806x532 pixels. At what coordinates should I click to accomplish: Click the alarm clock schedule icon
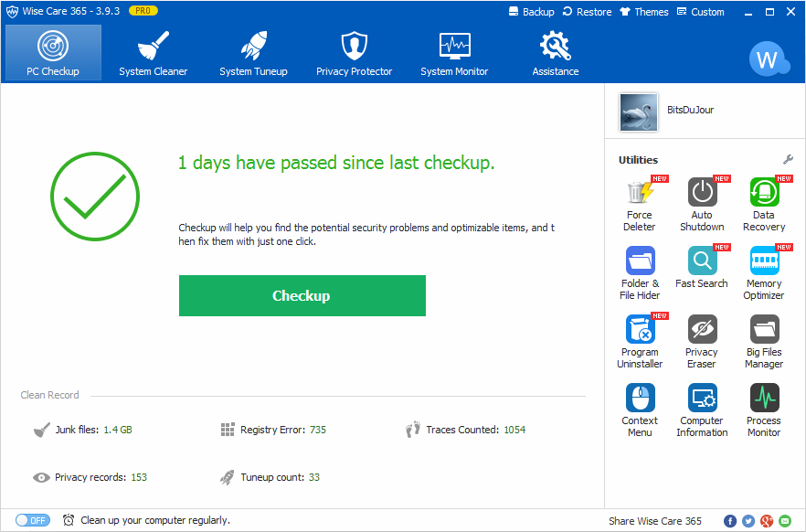coord(69,520)
